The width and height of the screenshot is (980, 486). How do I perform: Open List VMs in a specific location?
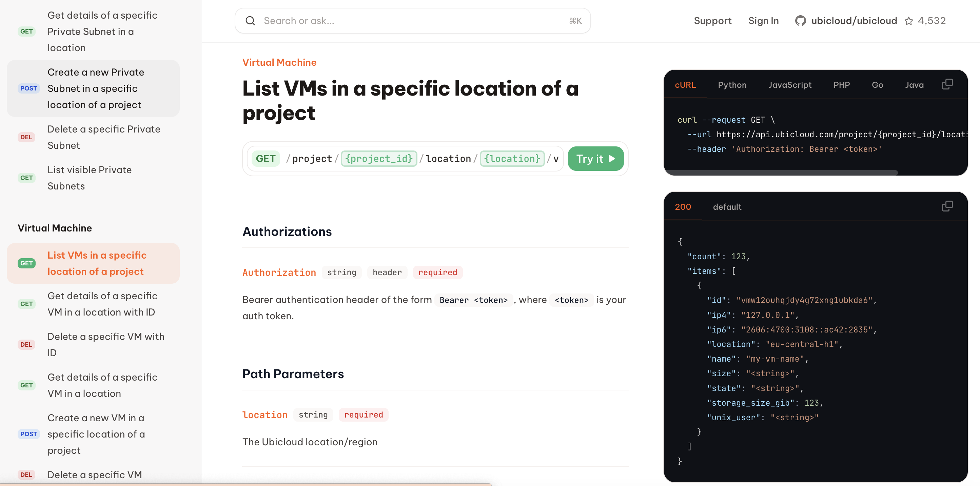pyautogui.click(x=93, y=263)
